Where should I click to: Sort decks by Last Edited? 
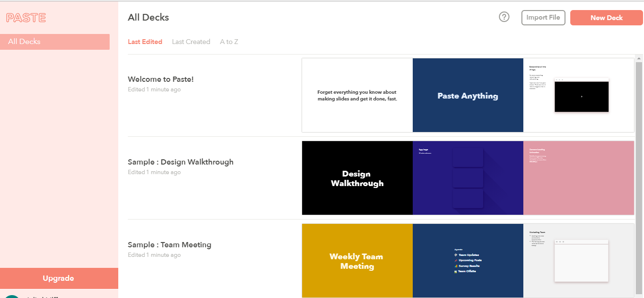click(x=145, y=42)
